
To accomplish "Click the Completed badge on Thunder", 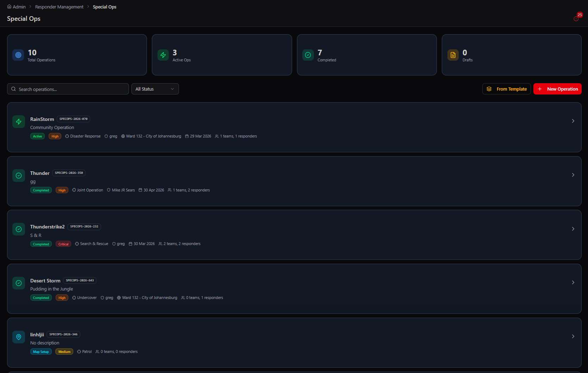I will (x=41, y=190).
